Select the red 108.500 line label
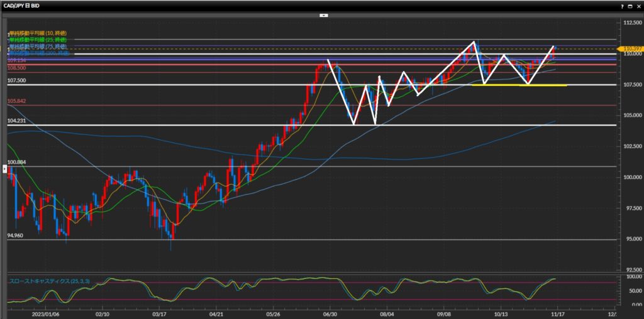The height and width of the screenshot is (319, 644). [x=16, y=68]
